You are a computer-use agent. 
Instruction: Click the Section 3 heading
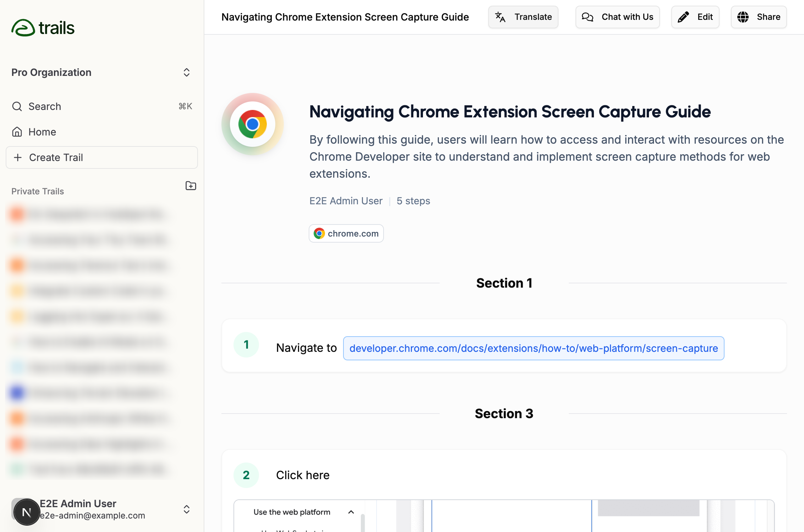504,414
